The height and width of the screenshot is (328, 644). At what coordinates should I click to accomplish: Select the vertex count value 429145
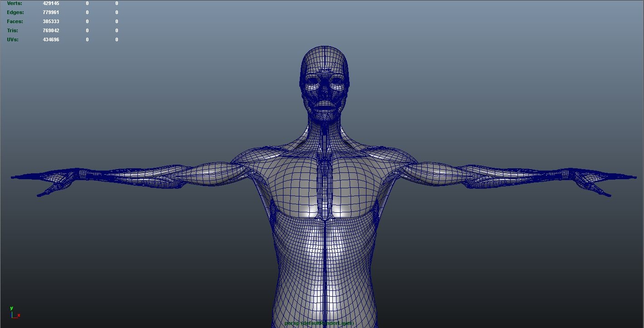(52, 3)
